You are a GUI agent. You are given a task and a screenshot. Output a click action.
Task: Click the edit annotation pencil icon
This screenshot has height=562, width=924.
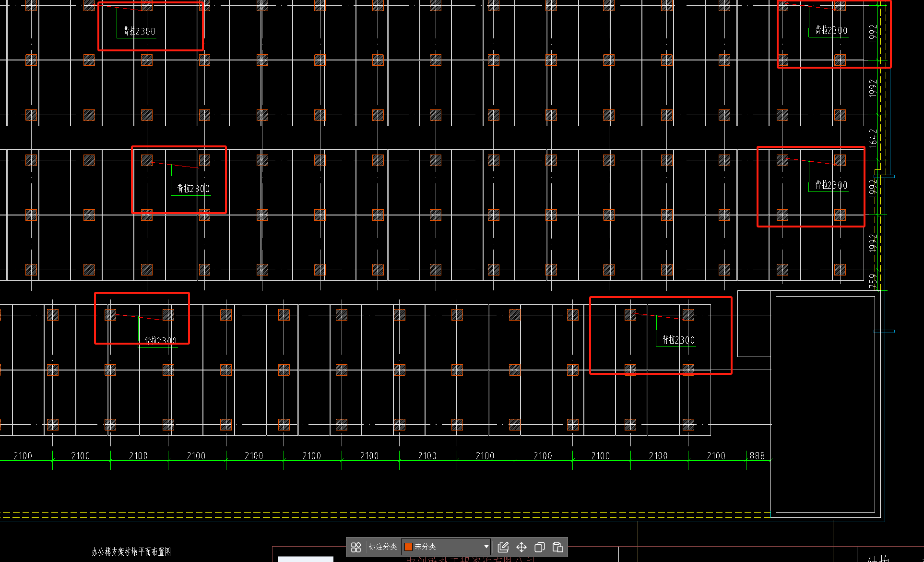[x=503, y=547]
